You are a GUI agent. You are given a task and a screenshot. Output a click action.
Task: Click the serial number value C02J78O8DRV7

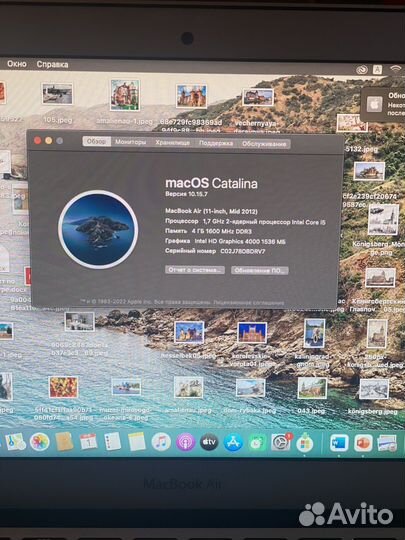coord(243,251)
